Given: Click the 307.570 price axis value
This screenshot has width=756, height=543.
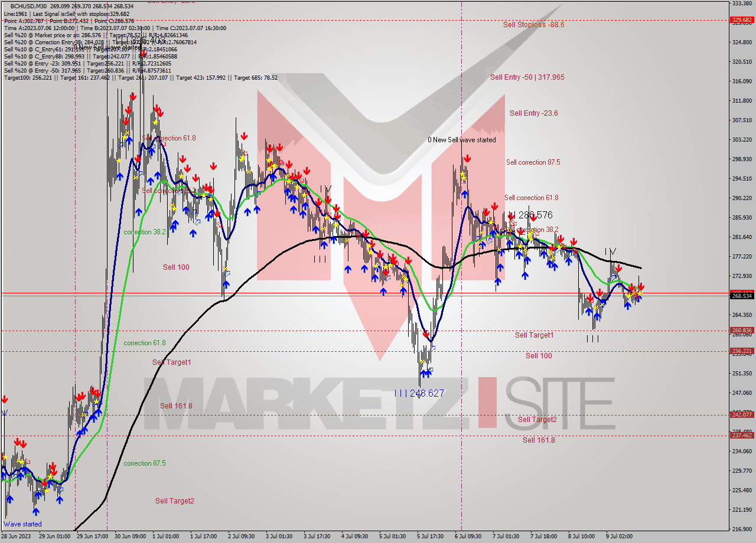Looking at the screenshot, I should (742, 120).
